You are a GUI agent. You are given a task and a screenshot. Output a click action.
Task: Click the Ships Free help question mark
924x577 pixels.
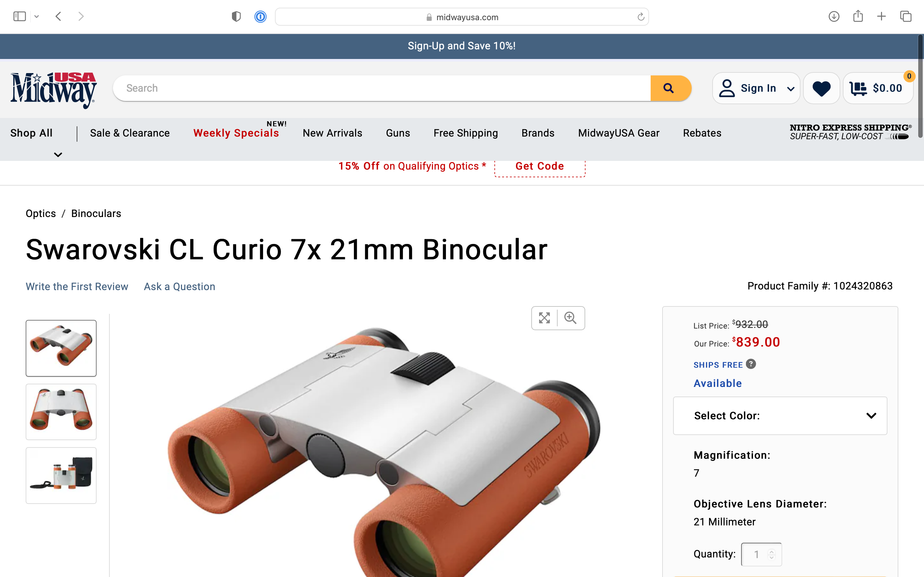(x=751, y=364)
